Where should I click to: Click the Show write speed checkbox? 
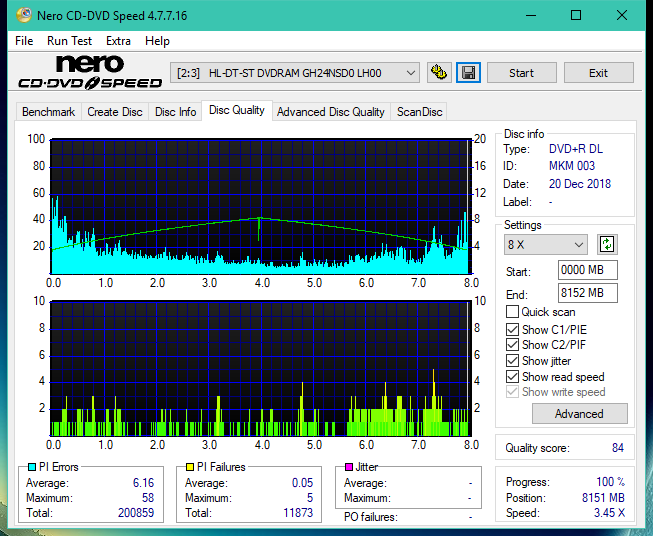[512, 392]
